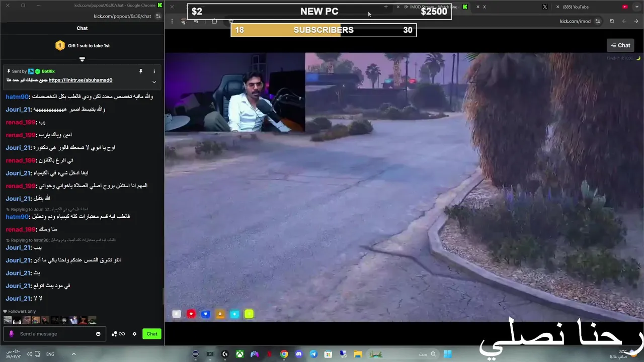The height and width of the screenshot is (362, 644).
Task: Click the lime green emote button
Action: [x=249, y=314]
